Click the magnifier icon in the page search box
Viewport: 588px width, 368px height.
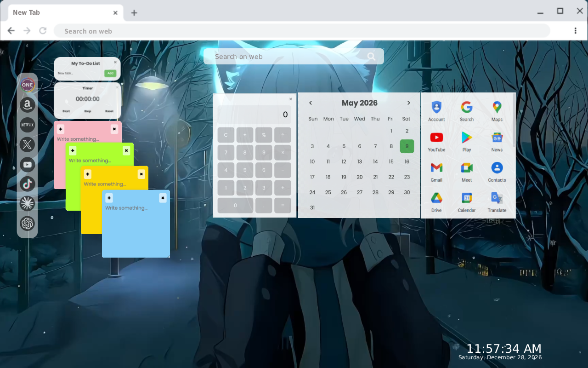(x=371, y=57)
